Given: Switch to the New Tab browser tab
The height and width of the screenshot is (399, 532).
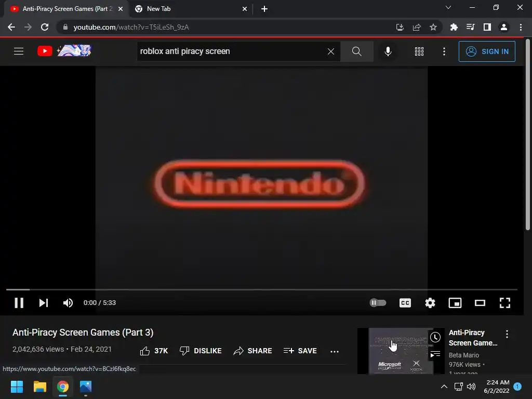Looking at the screenshot, I should pos(190,9).
